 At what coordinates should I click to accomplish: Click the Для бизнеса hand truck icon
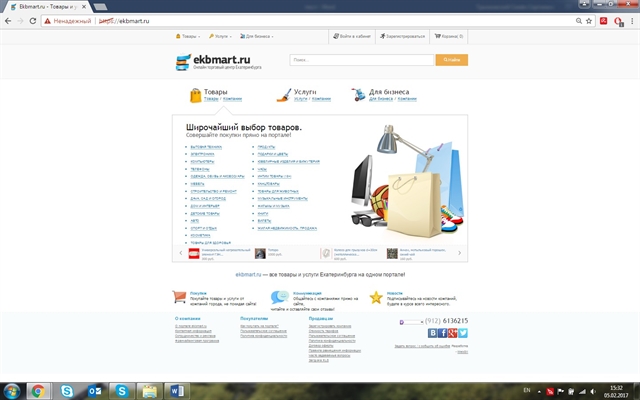coord(358,95)
